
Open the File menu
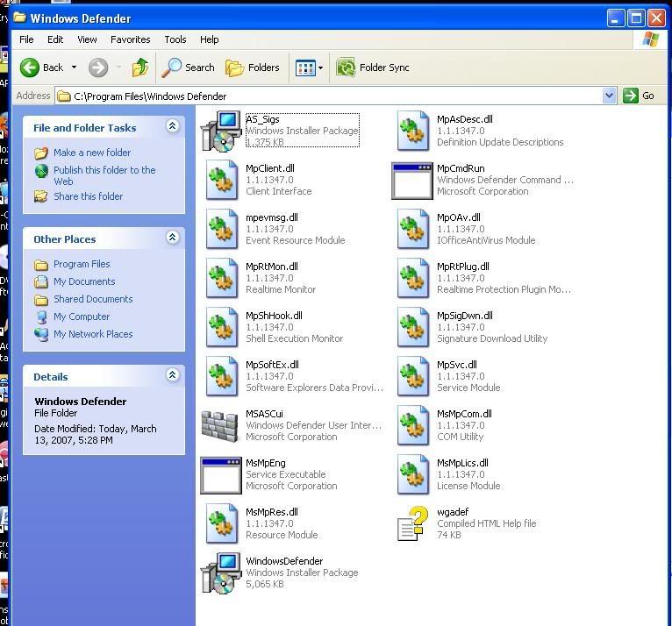pos(26,39)
